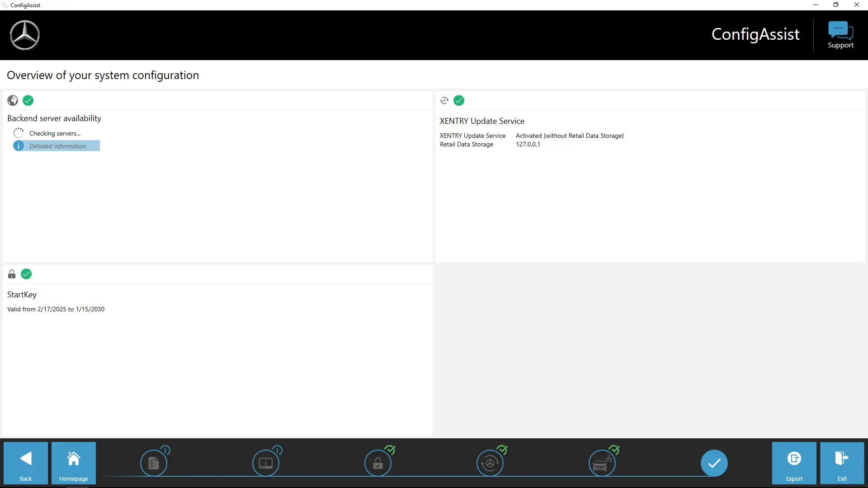This screenshot has height=488, width=868.
Task: Go to the StartKey lock step
Action: [x=378, y=463]
